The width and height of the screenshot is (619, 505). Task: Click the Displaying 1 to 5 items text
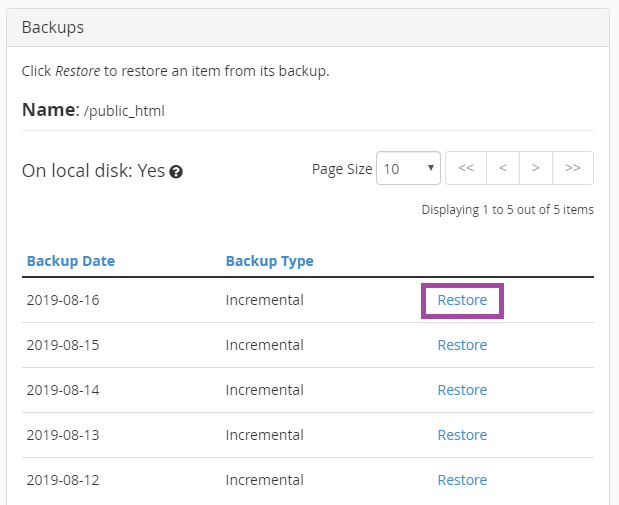[507, 210]
